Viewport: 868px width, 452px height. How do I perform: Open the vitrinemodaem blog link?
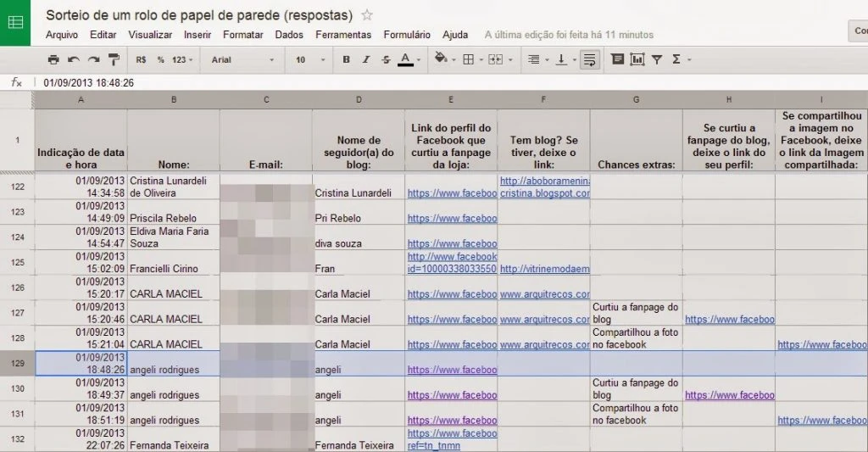coord(545,269)
